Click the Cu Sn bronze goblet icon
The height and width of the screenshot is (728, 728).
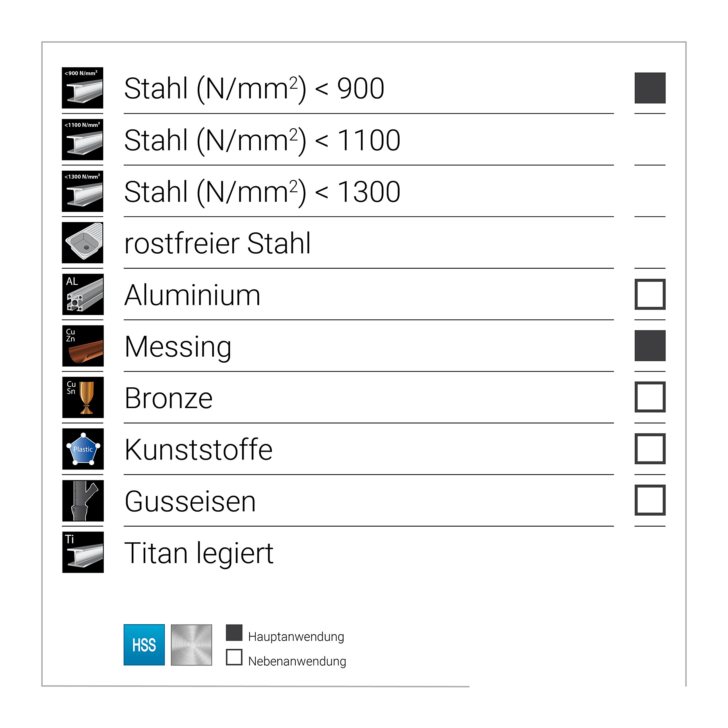click(83, 398)
